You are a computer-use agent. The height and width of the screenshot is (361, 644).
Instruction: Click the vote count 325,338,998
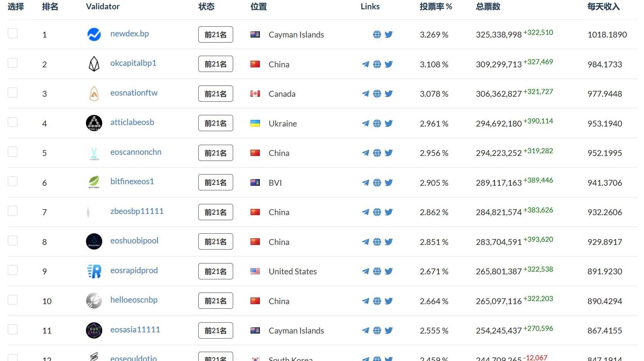point(499,35)
